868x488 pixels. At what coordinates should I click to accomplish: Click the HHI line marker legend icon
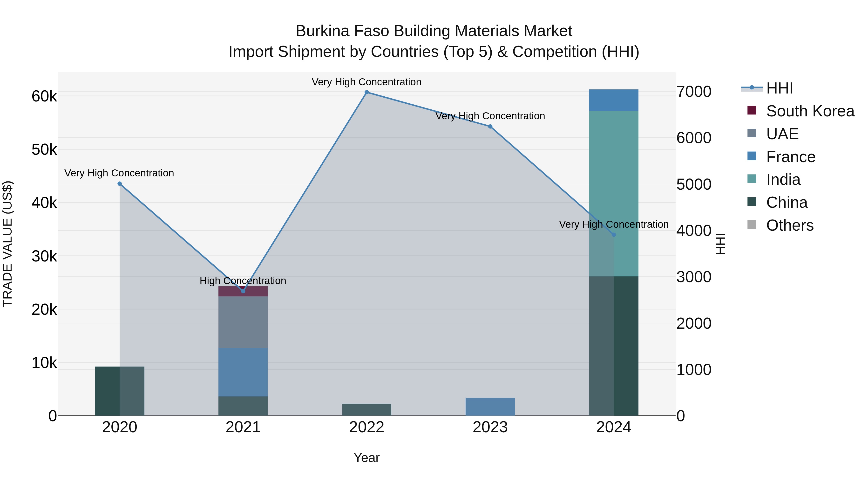point(752,87)
